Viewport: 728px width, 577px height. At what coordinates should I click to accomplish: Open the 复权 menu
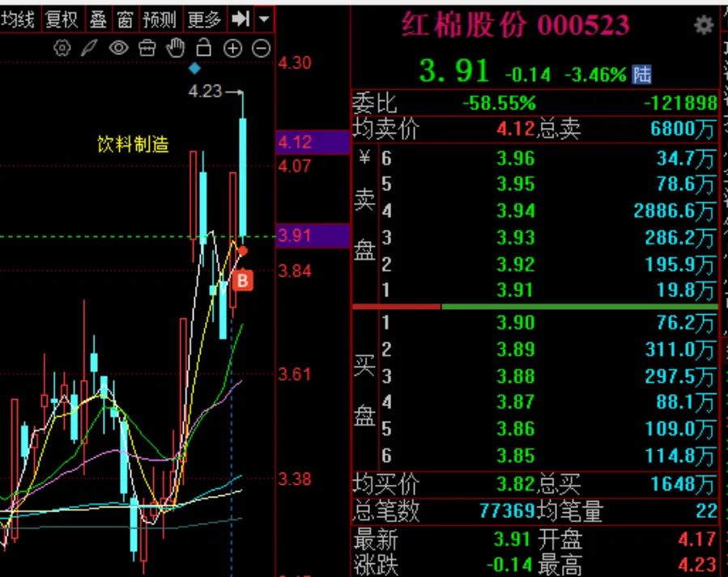(x=62, y=19)
